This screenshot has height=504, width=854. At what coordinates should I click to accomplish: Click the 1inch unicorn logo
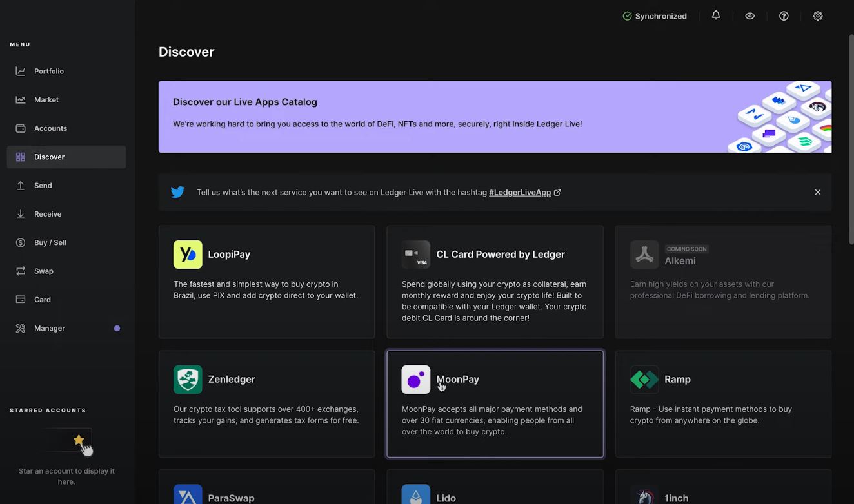[644, 494]
